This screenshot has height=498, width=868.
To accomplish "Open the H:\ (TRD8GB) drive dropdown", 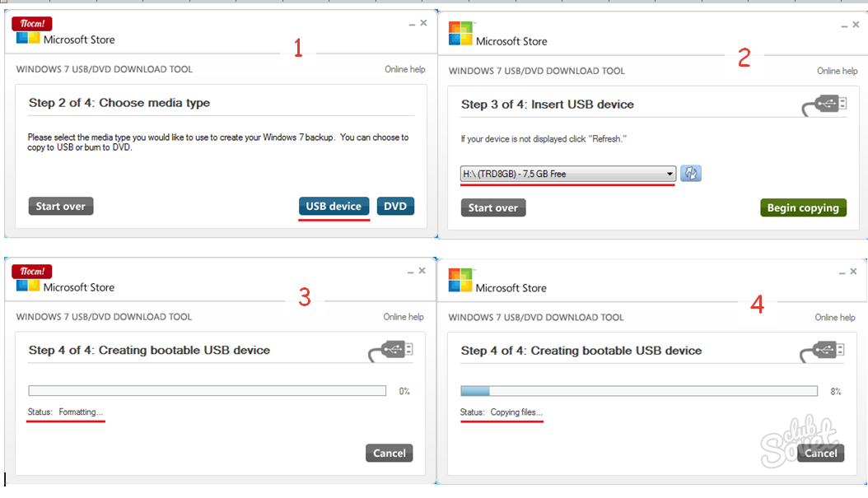I will tap(567, 174).
